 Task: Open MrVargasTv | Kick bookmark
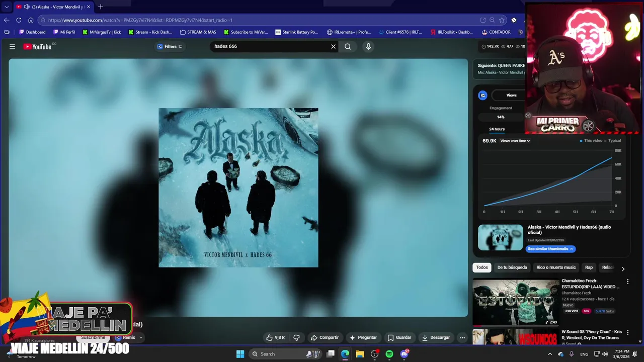pos(102,32)
